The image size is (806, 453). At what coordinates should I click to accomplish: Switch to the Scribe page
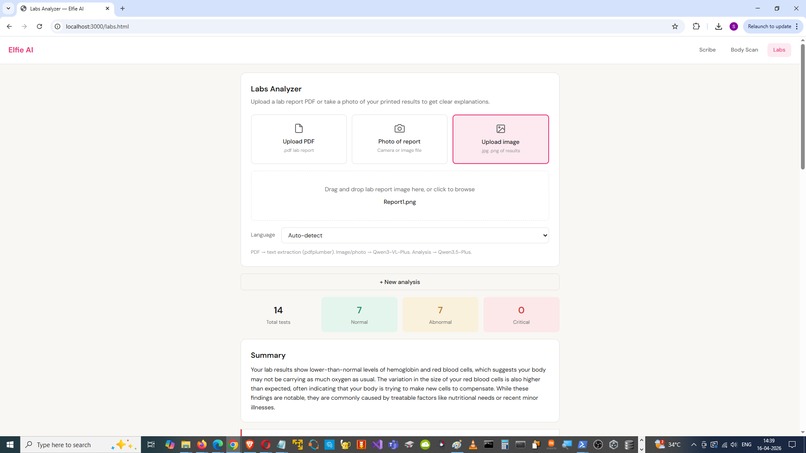pos(707,50)
